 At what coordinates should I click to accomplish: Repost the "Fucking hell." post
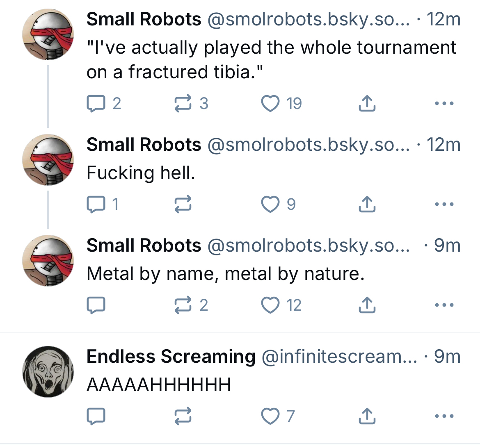pyautogui.click(x=183, y=204)
